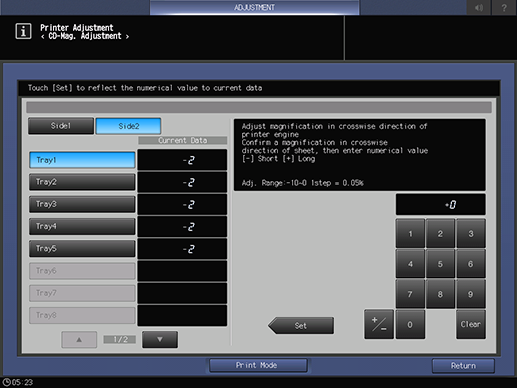Select Tray4 button
The width and height of the screenshot is (517, 388).
pos(82,226)
